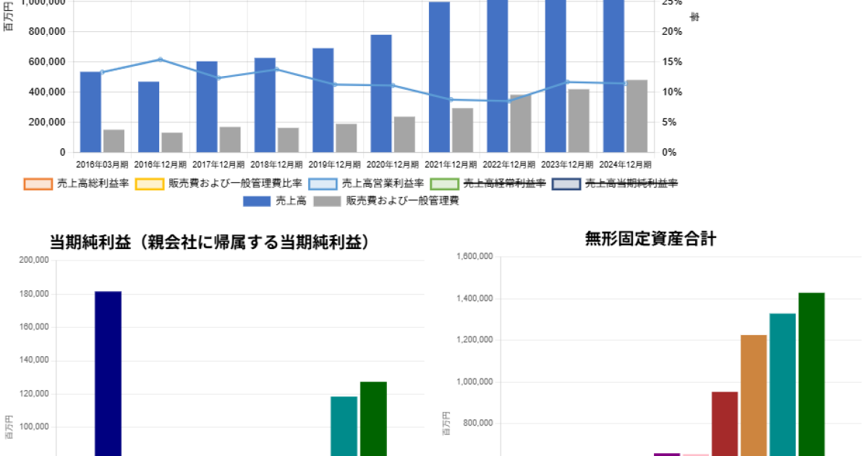Click the gray bar for 2024年12月期
The image size is (868, 456).
pos(637,116)
